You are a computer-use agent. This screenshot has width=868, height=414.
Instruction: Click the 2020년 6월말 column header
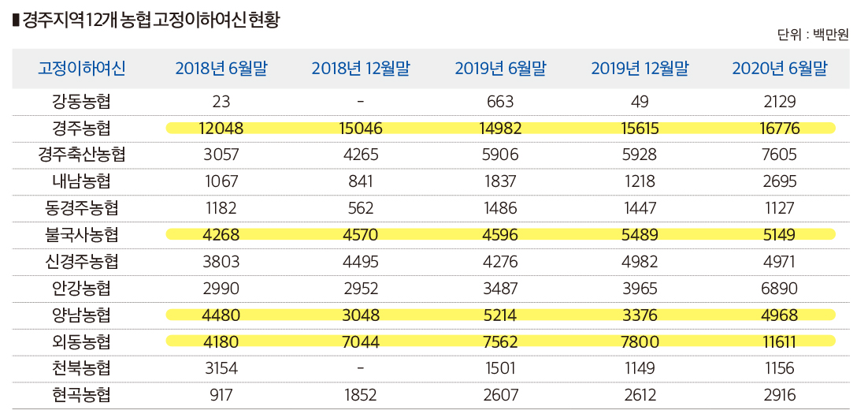click(x=780, y=69)
